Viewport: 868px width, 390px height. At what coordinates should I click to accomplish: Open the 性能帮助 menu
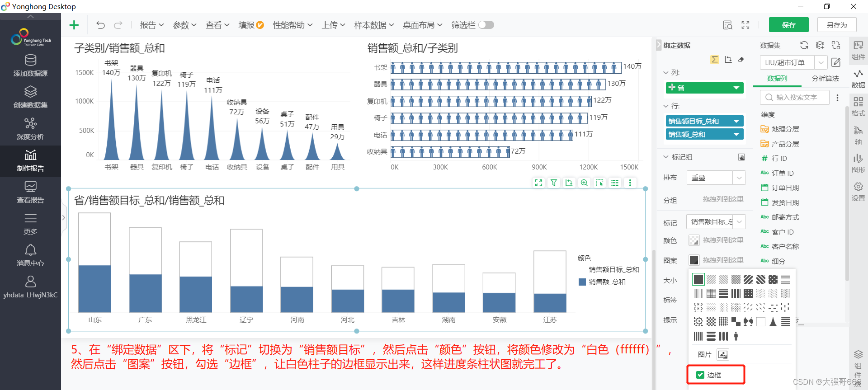point(292,25)
